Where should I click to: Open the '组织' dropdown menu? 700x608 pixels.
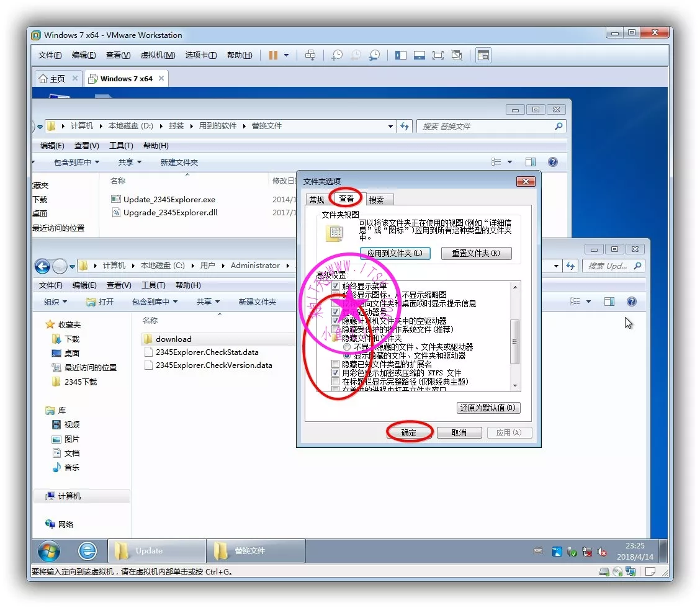[56, 302]
